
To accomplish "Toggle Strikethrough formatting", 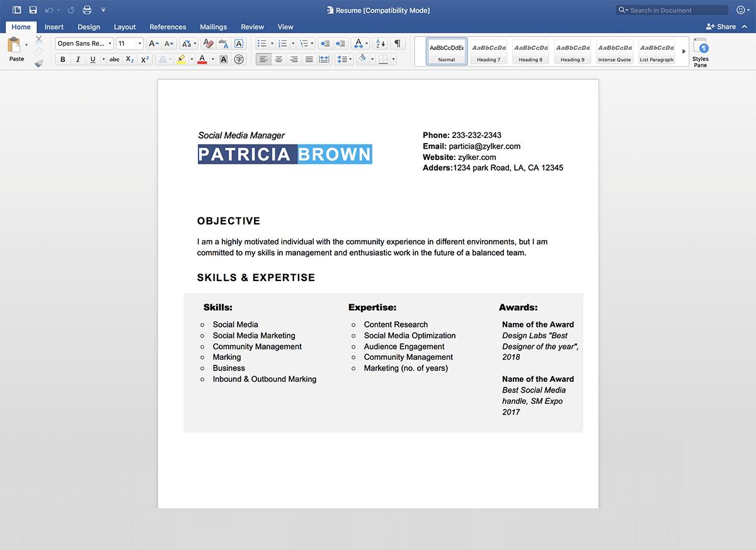I will coord(114,59).
